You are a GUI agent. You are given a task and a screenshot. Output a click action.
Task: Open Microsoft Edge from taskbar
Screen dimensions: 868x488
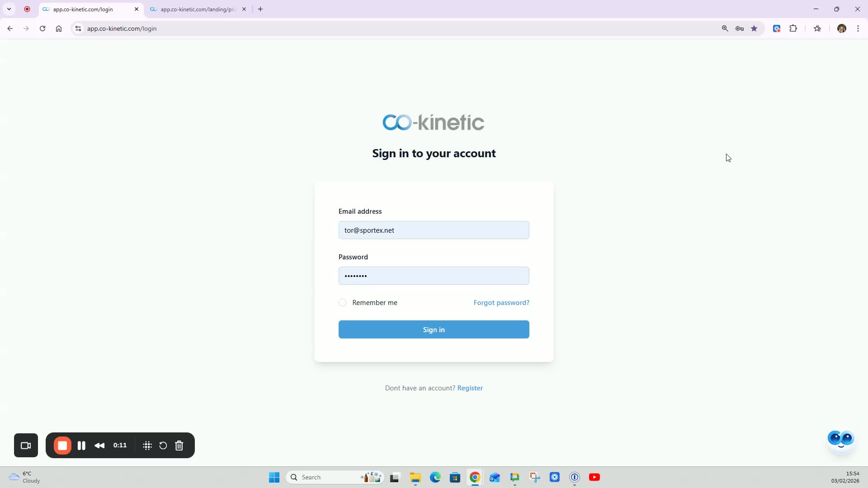[x=435, y=477]
